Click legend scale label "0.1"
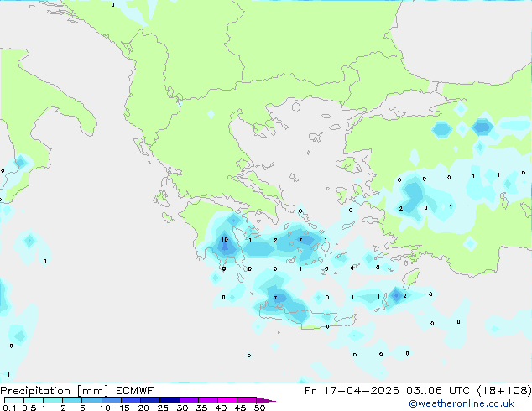 (9, 408)
